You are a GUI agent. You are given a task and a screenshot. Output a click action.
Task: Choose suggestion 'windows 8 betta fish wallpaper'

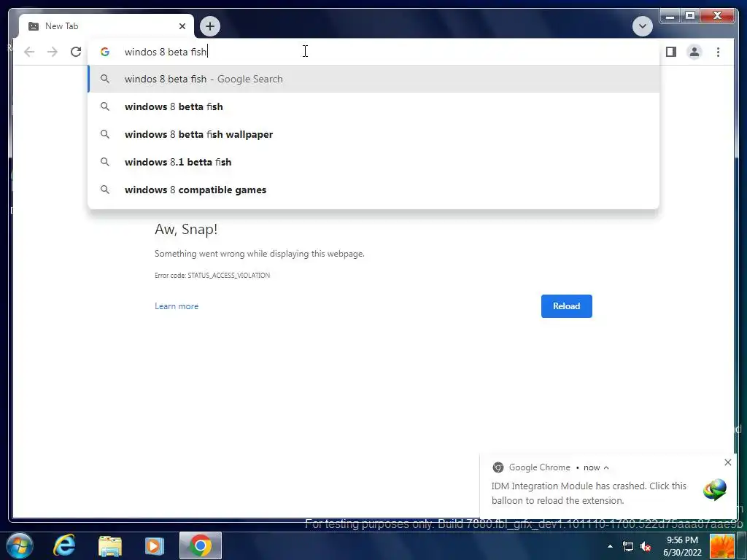pos(373,134)
